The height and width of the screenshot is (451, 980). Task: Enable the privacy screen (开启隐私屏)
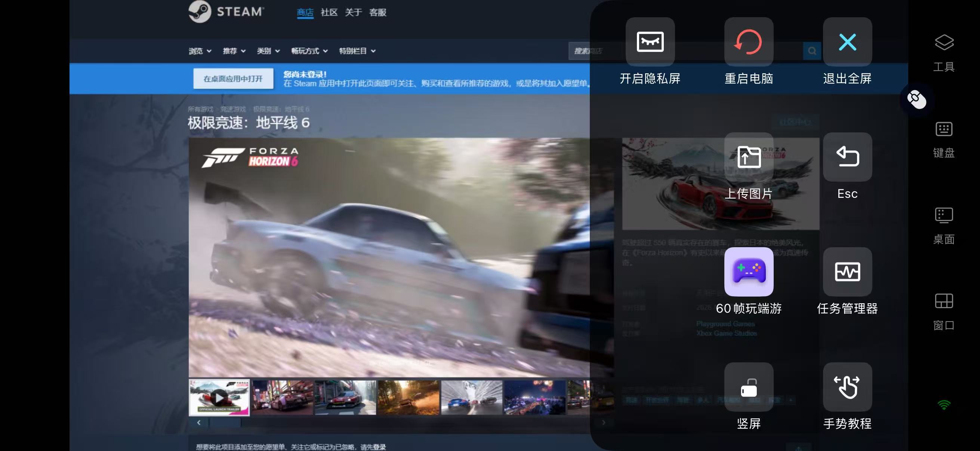point(650,42)
